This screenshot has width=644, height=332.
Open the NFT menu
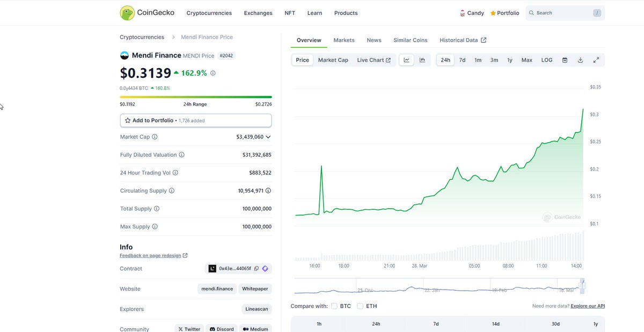290,13
